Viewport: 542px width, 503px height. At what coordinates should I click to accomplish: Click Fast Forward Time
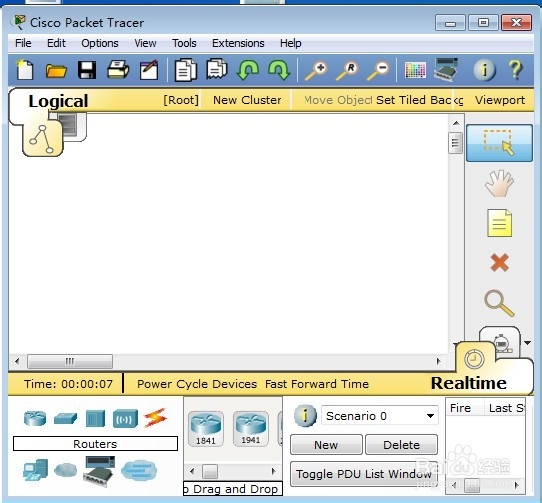pos(317,384)
